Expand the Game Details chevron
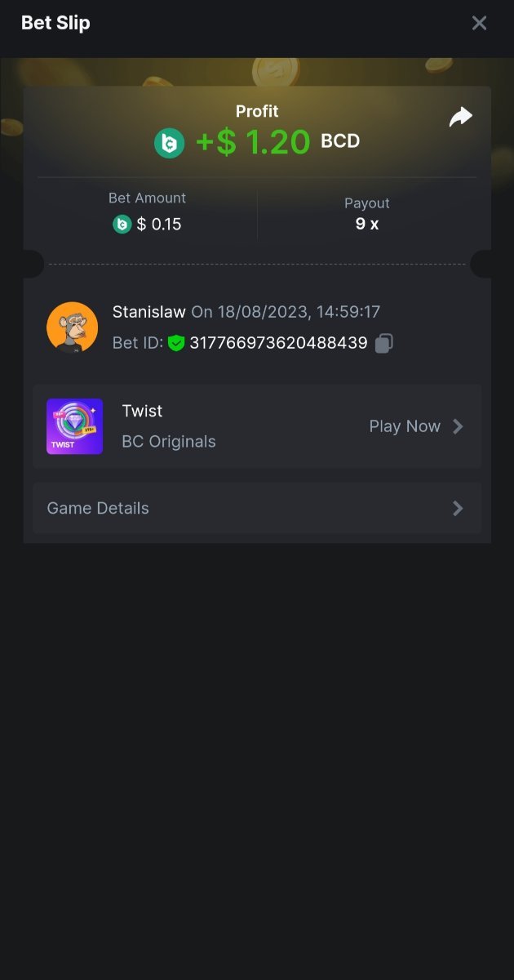 click(x=458, y=508)
